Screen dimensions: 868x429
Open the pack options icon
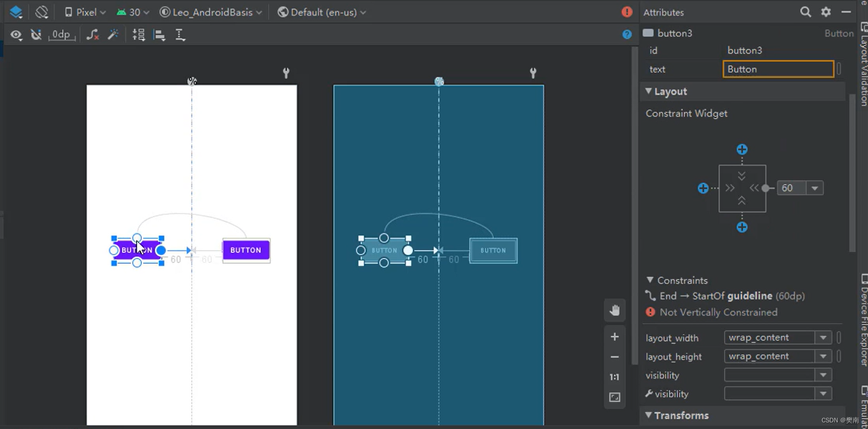point(139,35)
